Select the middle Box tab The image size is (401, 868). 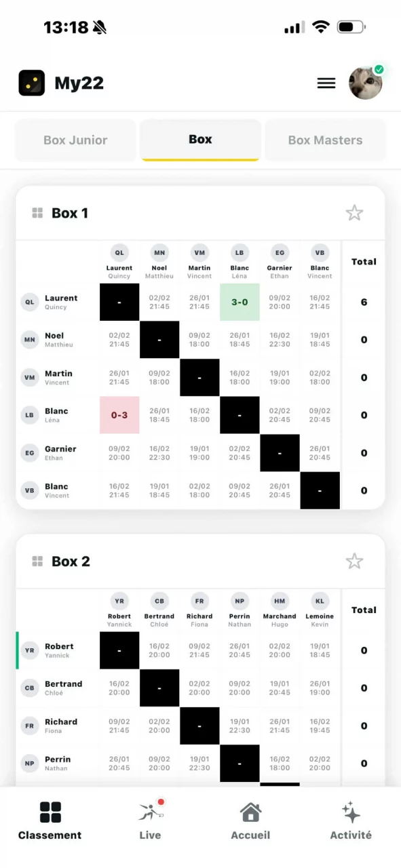200,140
